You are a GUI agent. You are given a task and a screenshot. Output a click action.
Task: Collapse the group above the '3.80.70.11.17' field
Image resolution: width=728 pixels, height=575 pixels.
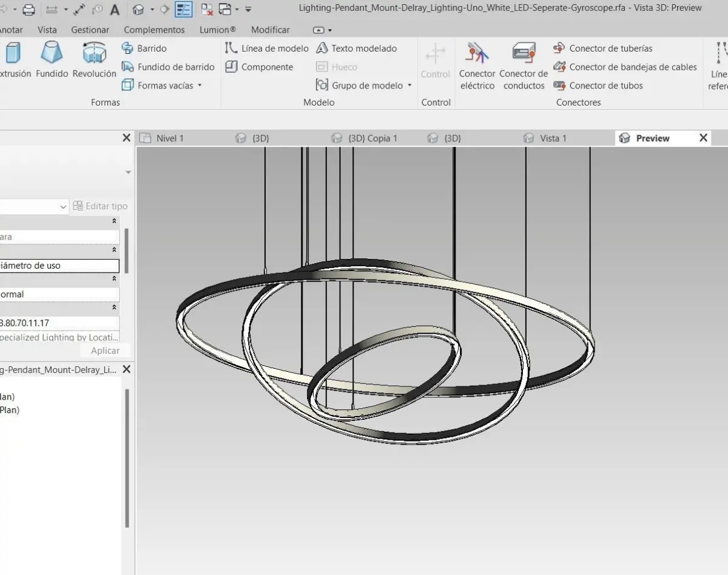[x=113, y=308]
